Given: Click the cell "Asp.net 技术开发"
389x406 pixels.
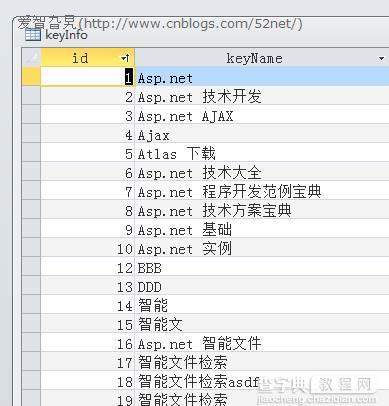Looking at the screenshot, I should (262, 96).
